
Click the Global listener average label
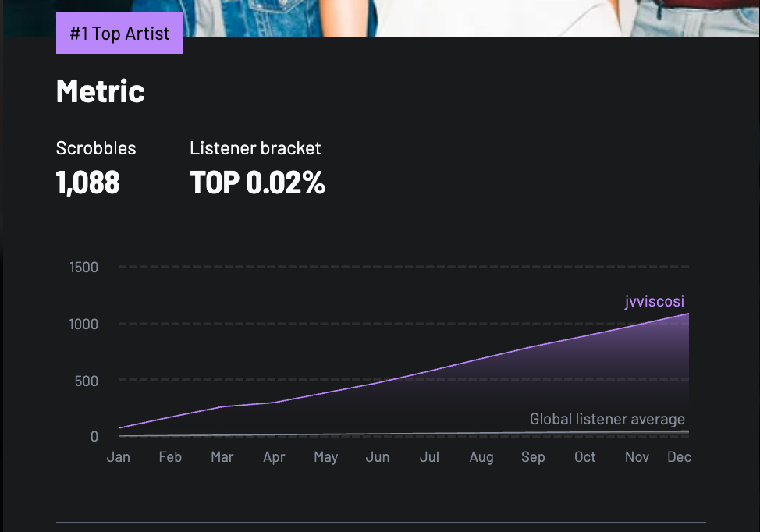click(607, 419)
